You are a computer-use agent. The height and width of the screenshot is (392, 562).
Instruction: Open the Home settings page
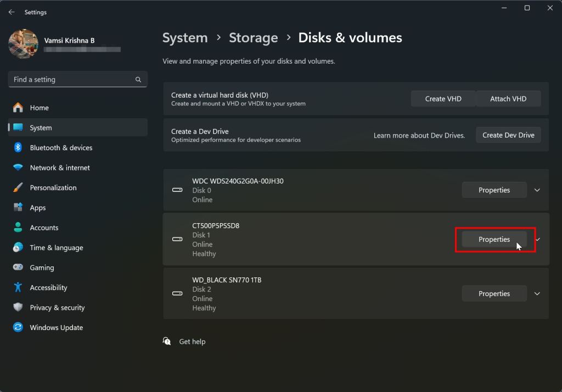(x=78, y=108)
